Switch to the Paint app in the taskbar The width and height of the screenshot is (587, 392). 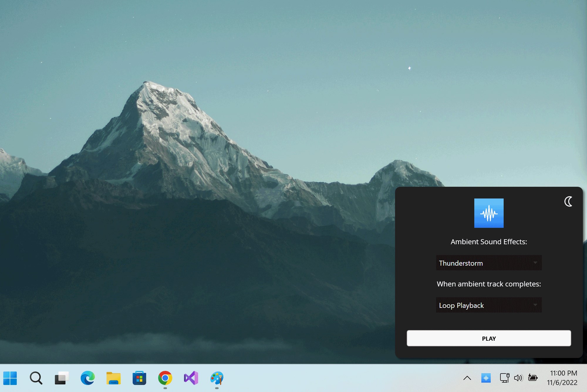click(217, 378)
